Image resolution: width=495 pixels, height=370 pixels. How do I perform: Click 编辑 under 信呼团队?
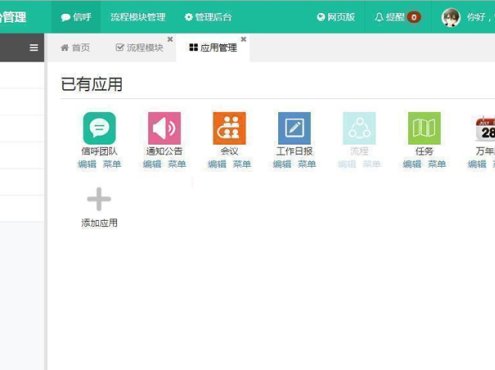[87, 164]
